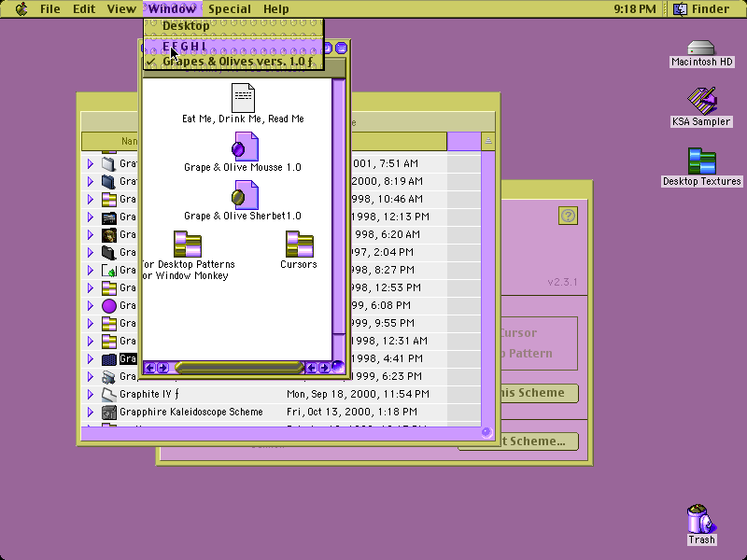Open the Special menu

click(230, 9)
